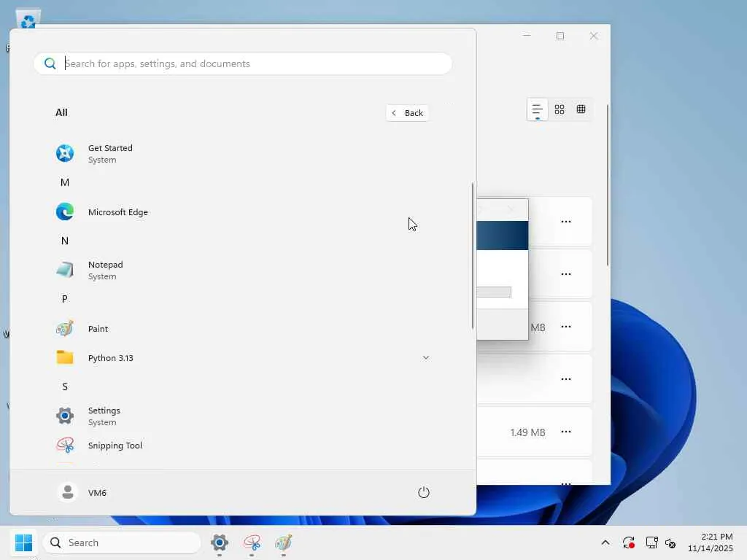Open more options for first background row
Viewport: 747px width, 560px height.
click(566, 222)
